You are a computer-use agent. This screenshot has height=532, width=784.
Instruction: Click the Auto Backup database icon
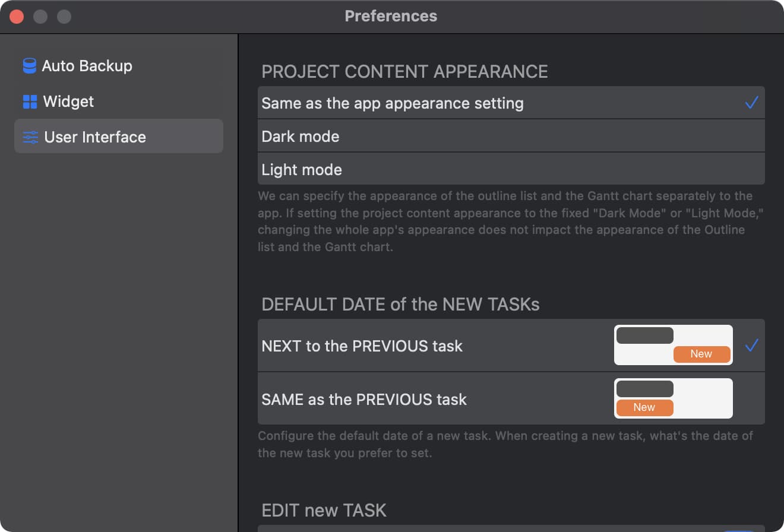point(30,66)
